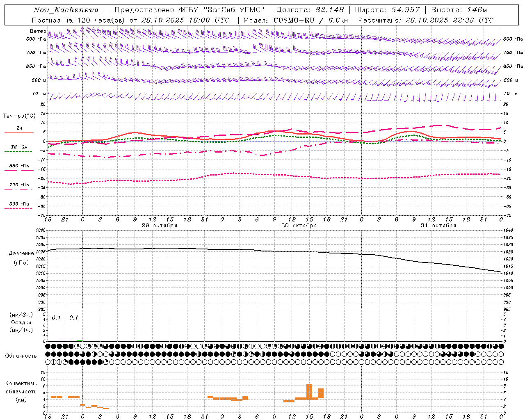This screenshot has width=525, height=420.
Task: Click the model label COSMO-RU / 6.6км
Action: (x=311, y=20)
